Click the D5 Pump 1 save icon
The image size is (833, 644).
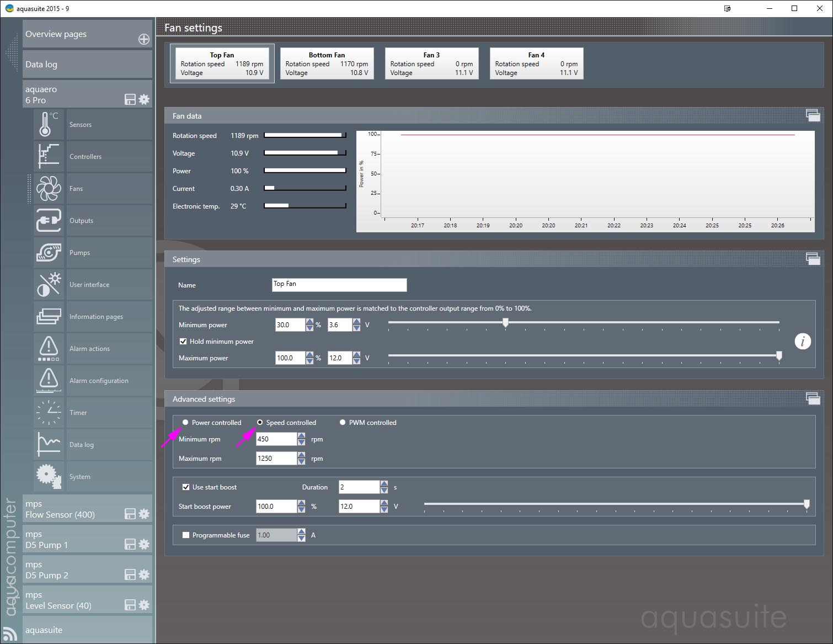[x=130, y=544]
